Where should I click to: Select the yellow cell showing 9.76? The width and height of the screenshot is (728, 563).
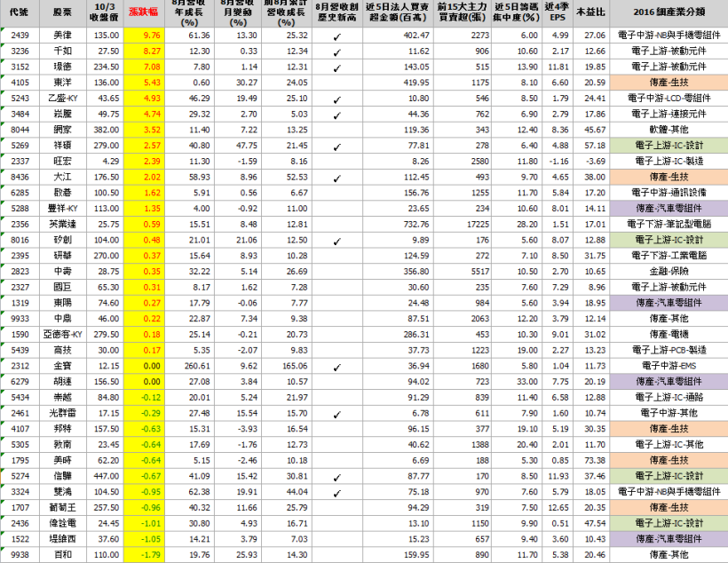coord(144,36)
